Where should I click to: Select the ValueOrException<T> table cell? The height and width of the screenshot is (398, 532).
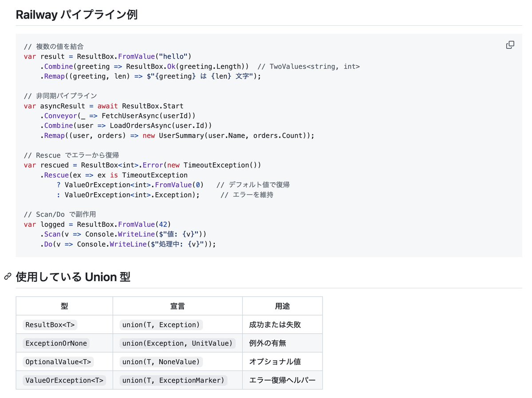(64, 380)
